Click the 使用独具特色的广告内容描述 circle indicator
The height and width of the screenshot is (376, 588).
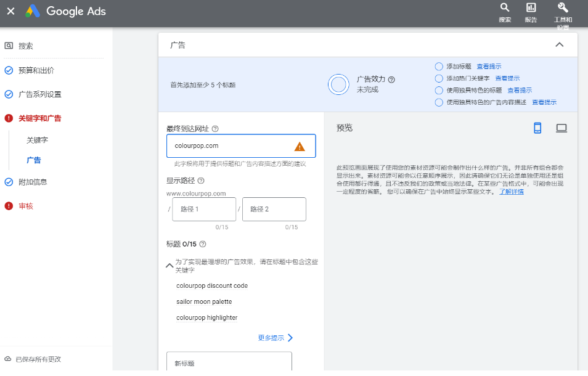coord(439,102)
